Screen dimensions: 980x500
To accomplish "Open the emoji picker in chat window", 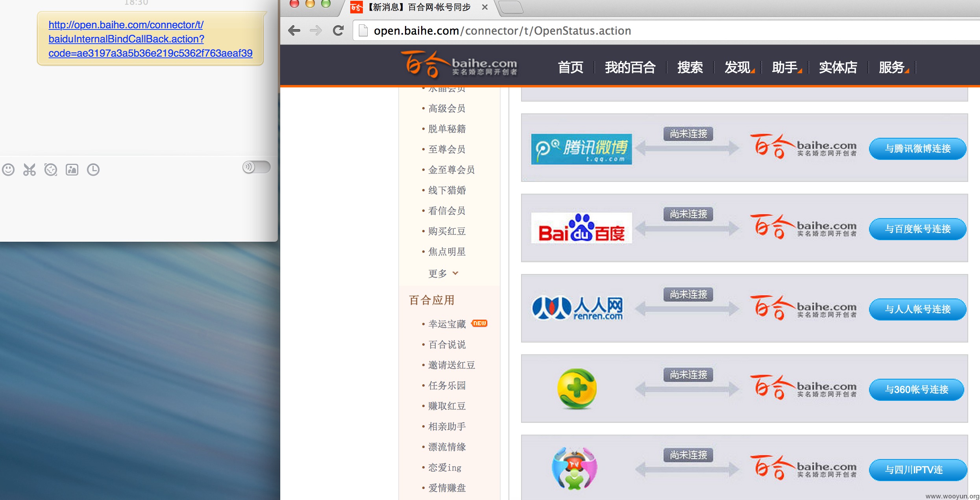I will tap(8, 170).
